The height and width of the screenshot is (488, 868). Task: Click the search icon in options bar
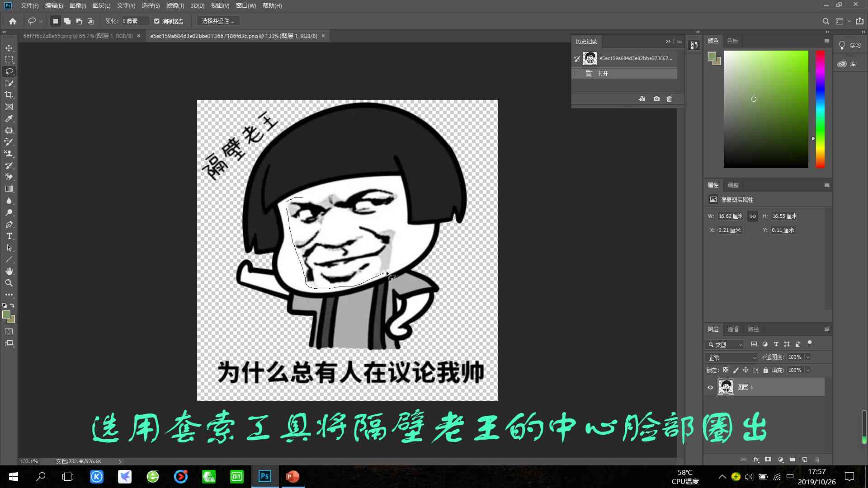[826, 21]
